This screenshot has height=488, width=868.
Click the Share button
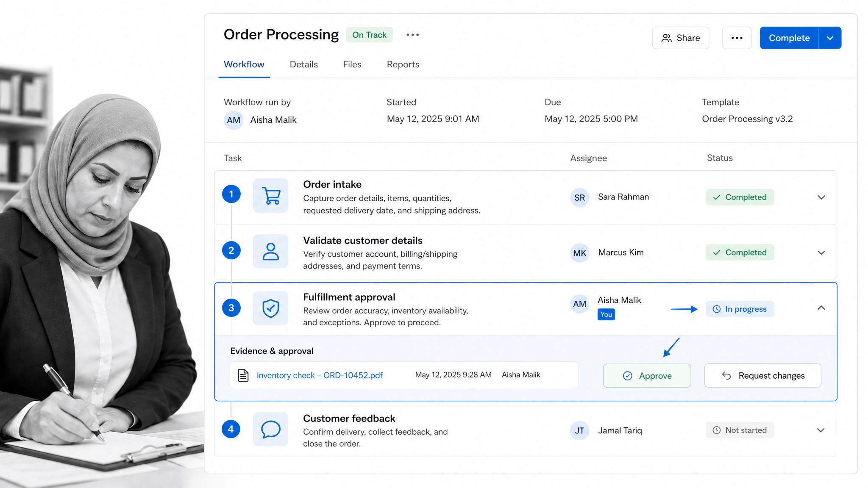click(x=681, y=38)
